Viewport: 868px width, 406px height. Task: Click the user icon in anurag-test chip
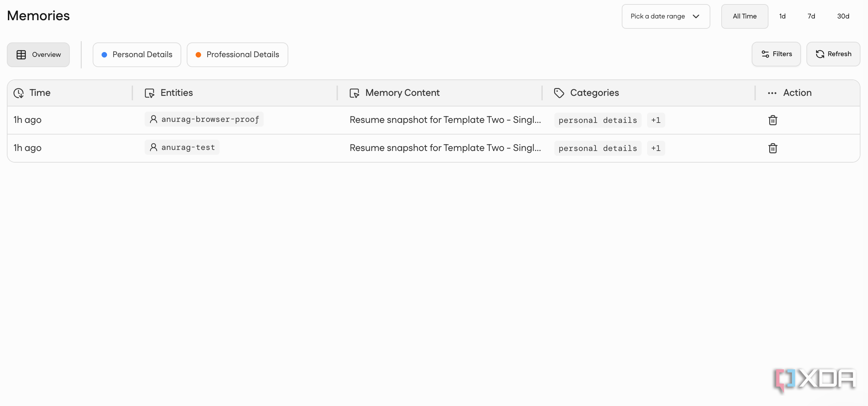tap(154, 147)
